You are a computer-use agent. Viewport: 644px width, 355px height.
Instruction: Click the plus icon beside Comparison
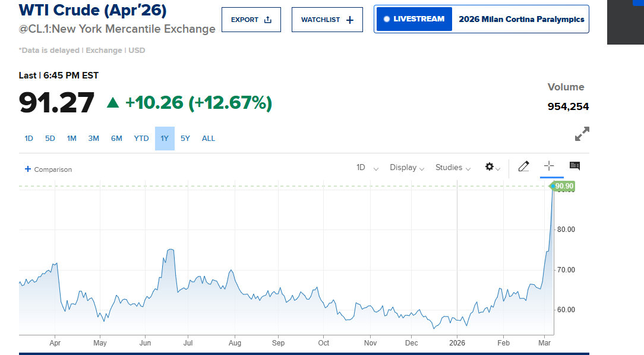(27, 169)
